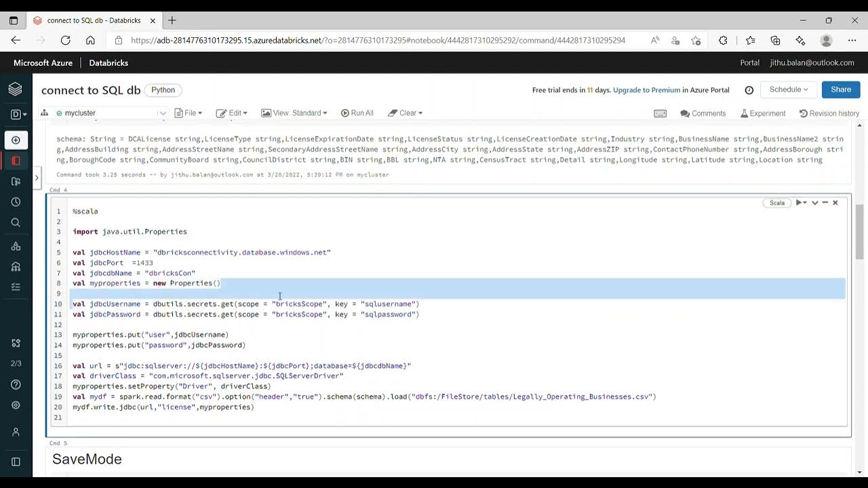Click code line with val jdbcPort =1433
This screenshot has height=488, width=868.
click(x=113, y=262)
